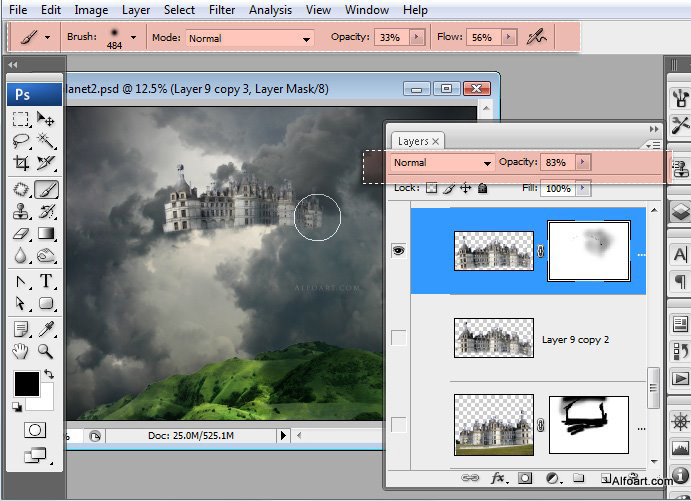
Task: Open the layer blend mode dropdown
Action: (x=442, y=163)
